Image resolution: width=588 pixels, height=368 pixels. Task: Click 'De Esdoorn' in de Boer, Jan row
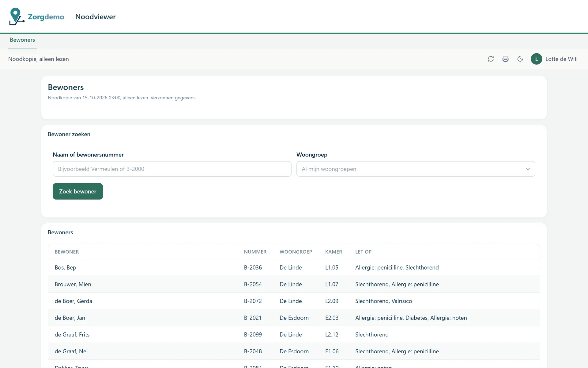coord(294,318)
